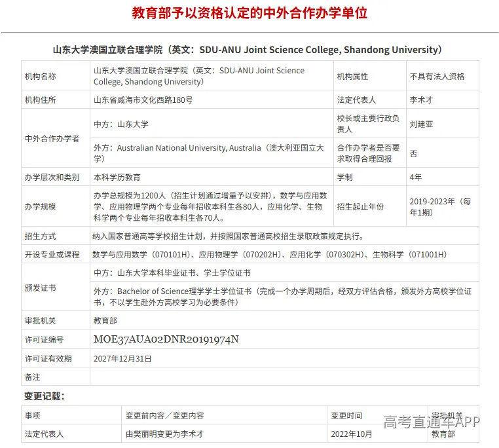The width and height of the screenshot is (499, 448).
Task: Click the 变更时间 column header
Action: 377,415
